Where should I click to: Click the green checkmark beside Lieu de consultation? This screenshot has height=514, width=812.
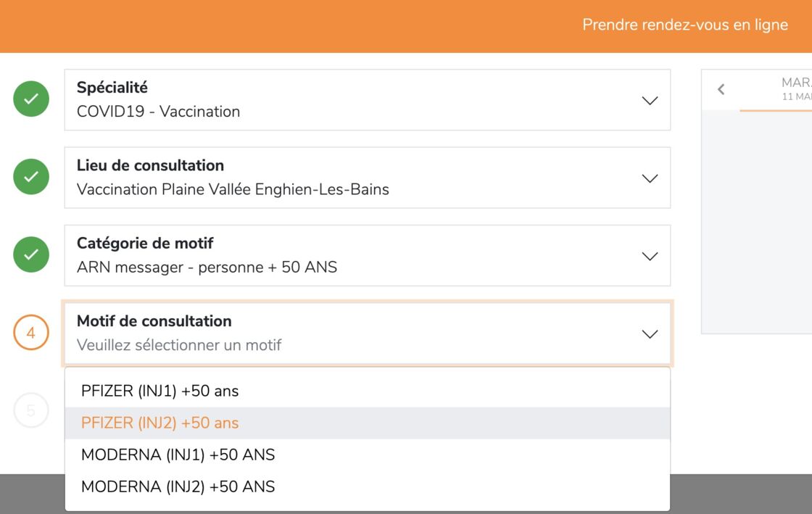(31, 176)
